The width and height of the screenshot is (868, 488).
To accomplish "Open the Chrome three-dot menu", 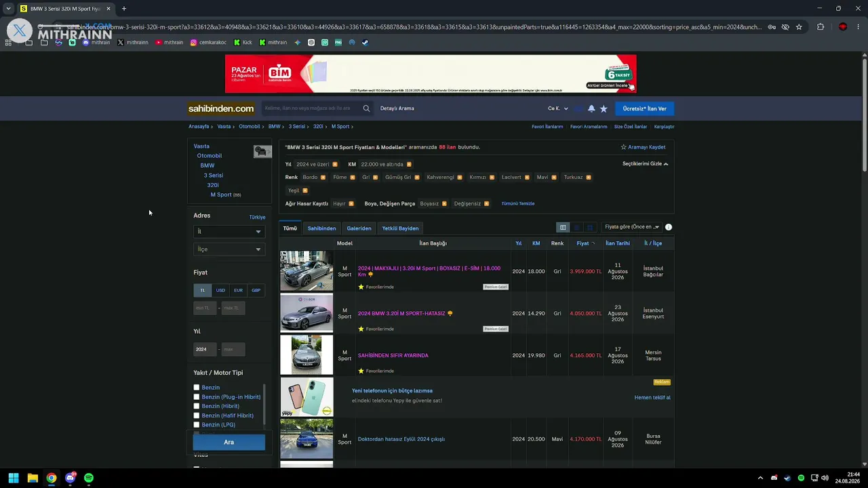I will 859,27.
